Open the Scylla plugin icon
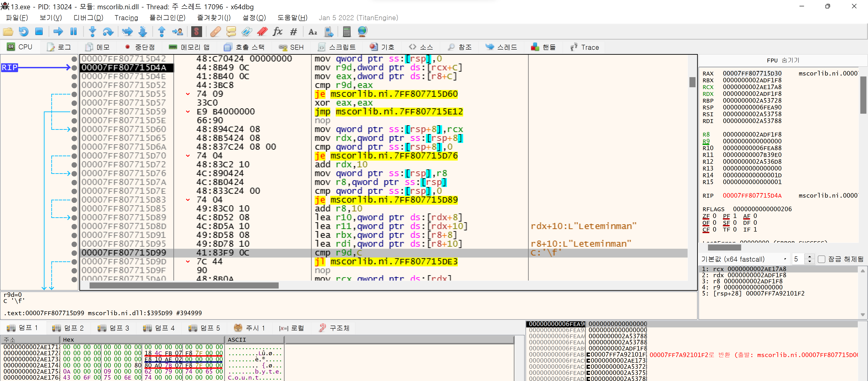This screenshot has height=381, width=868. pos(196,32)
